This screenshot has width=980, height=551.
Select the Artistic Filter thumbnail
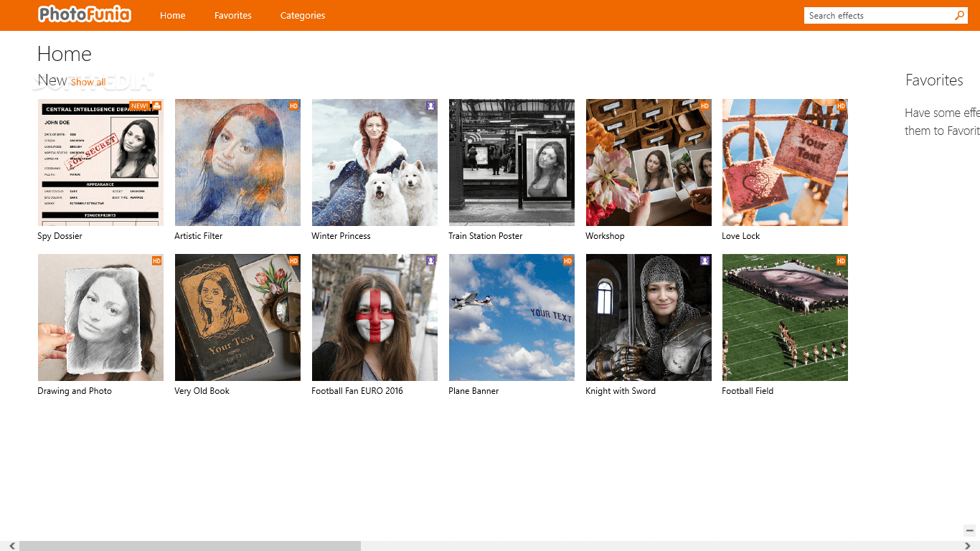tap(237, 162)
